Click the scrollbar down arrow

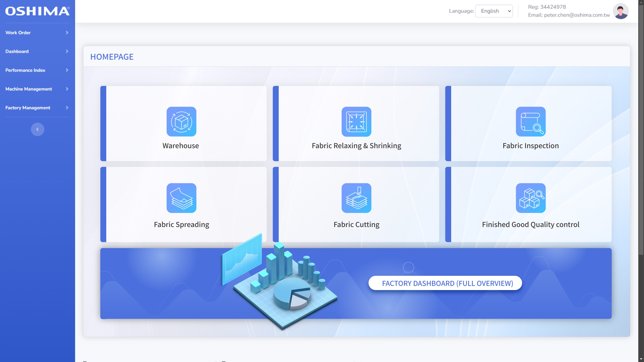(x=641, y=359)
